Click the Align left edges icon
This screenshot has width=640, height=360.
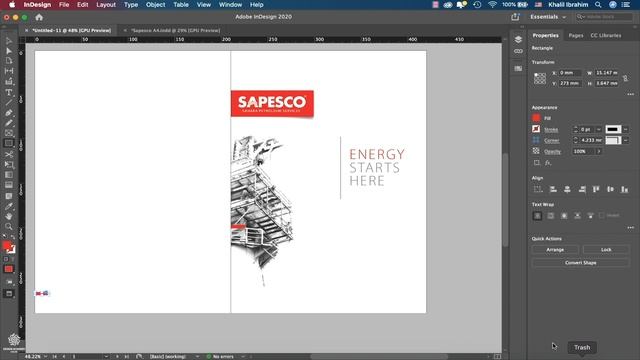pyautogui.click(x=553, y=189)
